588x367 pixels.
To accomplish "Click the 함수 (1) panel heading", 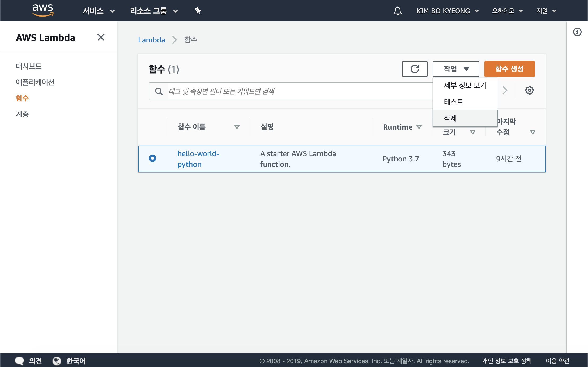I will [x=164, y=69].
